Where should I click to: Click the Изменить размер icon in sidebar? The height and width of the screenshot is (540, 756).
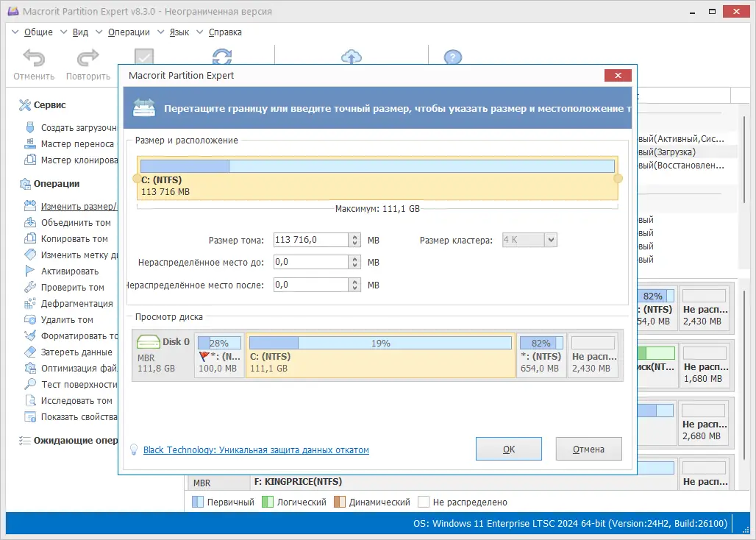[30, 206]
